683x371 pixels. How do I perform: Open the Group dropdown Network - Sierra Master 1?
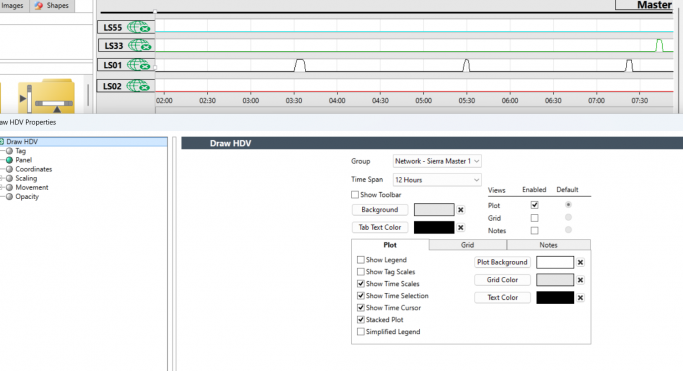[437, 161]
